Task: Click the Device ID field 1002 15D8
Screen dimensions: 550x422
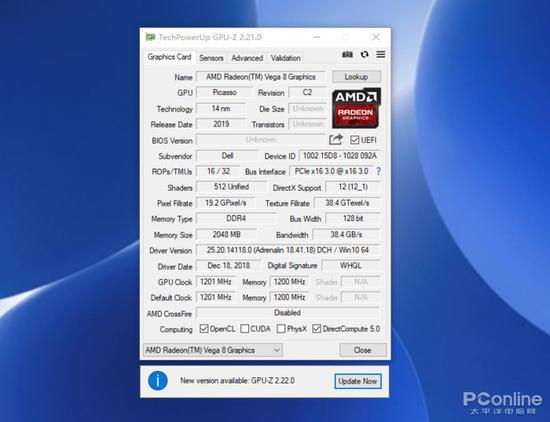Action: pos(340,155)
